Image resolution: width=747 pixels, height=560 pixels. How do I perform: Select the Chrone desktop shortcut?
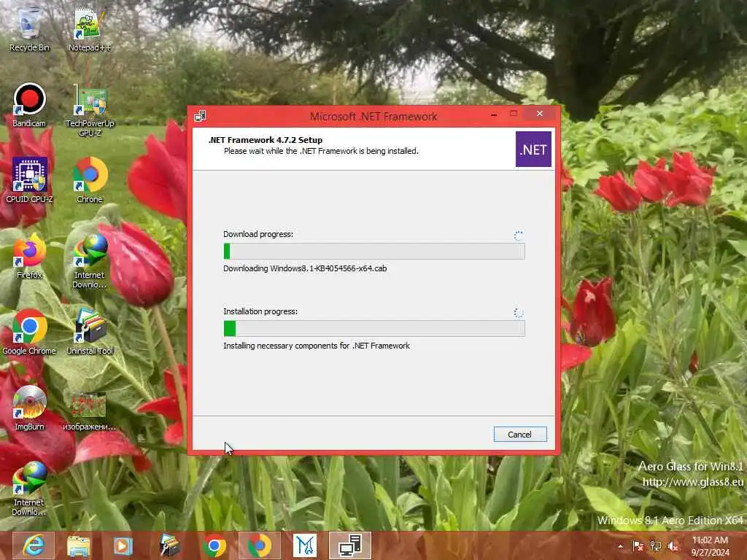[x=90, y=180]
